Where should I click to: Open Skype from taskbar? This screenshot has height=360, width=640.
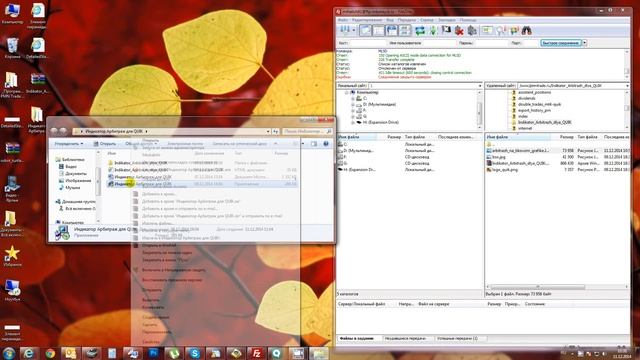tap(195, 353)
